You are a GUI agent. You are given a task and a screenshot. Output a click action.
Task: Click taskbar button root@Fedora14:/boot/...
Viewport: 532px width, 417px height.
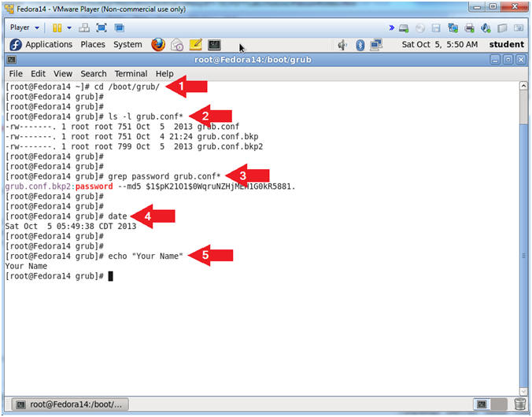coord(70,404)
